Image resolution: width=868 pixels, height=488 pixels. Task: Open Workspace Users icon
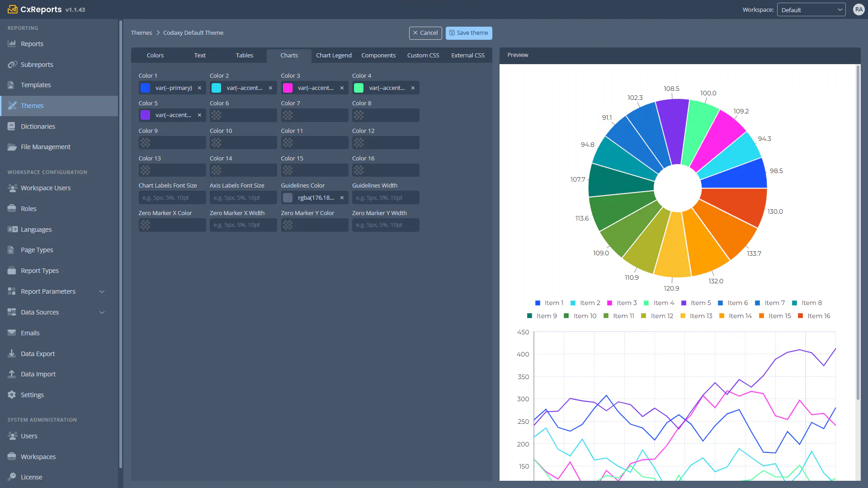coord(12,188)
